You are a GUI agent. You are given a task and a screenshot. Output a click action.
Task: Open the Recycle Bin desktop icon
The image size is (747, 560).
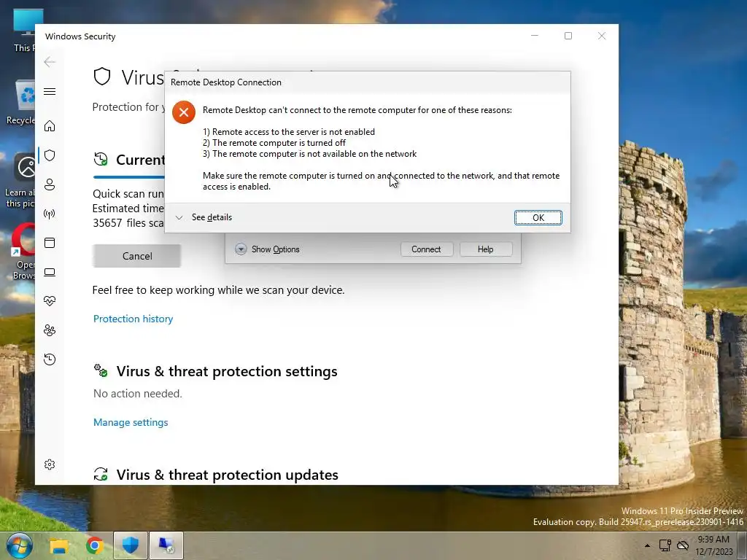tap(21, 102)
